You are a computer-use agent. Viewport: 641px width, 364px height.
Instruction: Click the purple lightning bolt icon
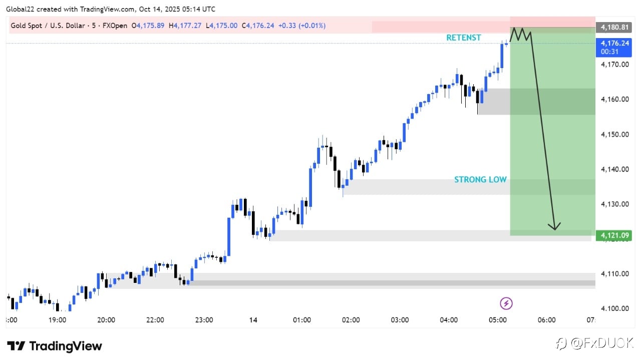pos(506,303)
